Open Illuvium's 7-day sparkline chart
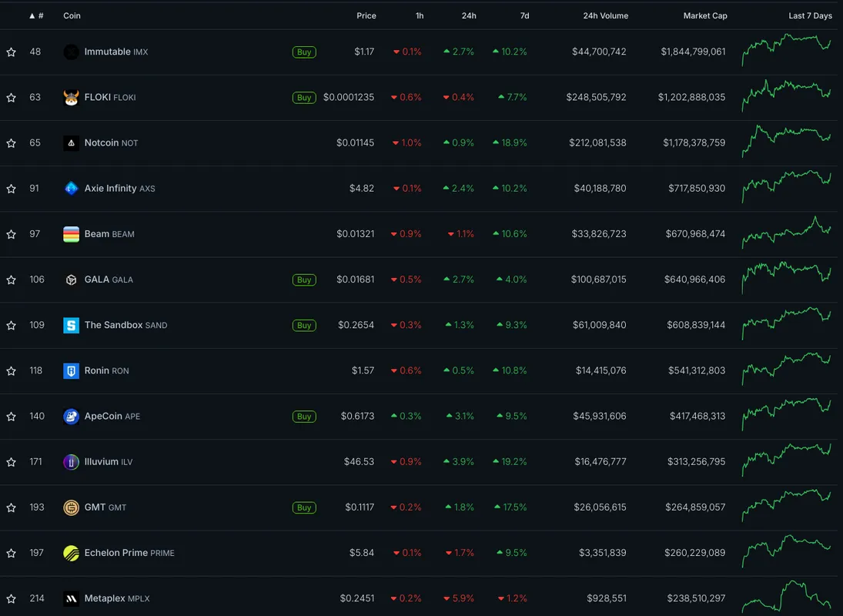 click(x=787, y=460)
